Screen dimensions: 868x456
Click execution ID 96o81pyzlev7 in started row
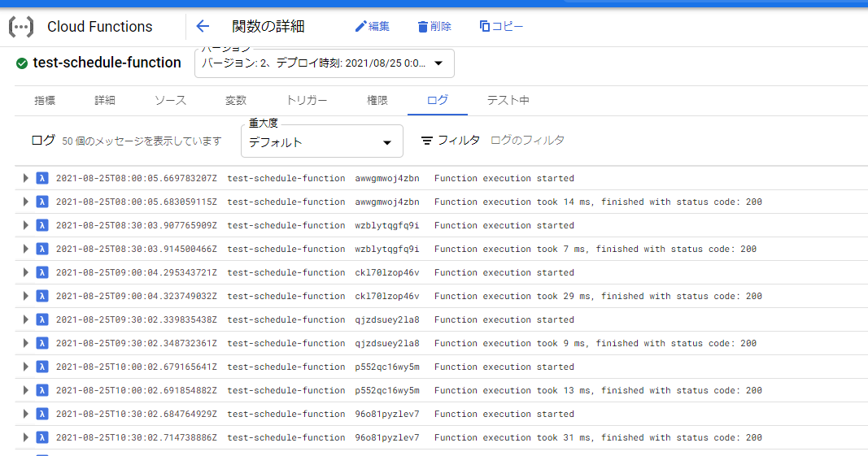tap(387, 414)
